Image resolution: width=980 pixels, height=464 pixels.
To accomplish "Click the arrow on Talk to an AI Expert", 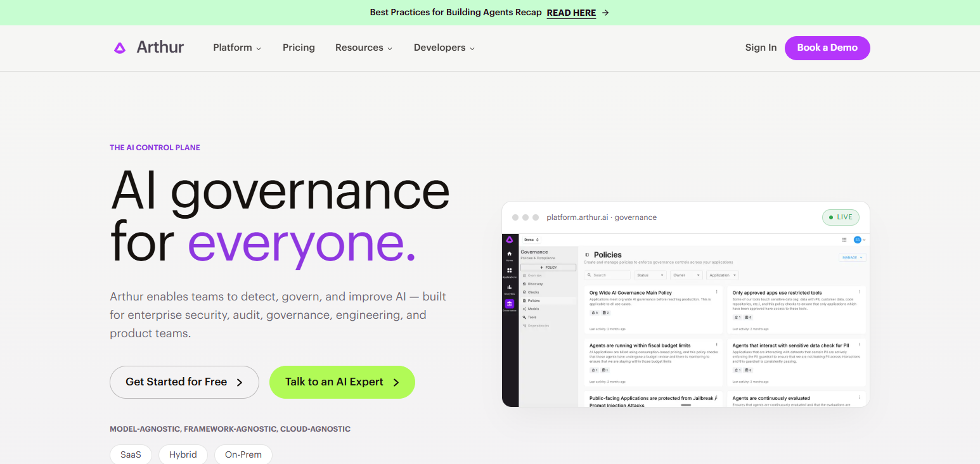I will [396, 382].
